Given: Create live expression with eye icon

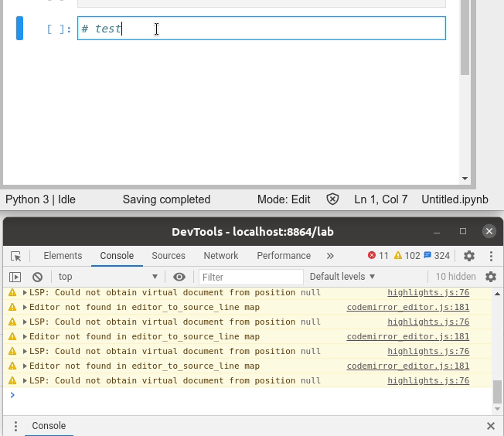Looking at the screenshot, I should pyautogui.click(x=179, y=277).
